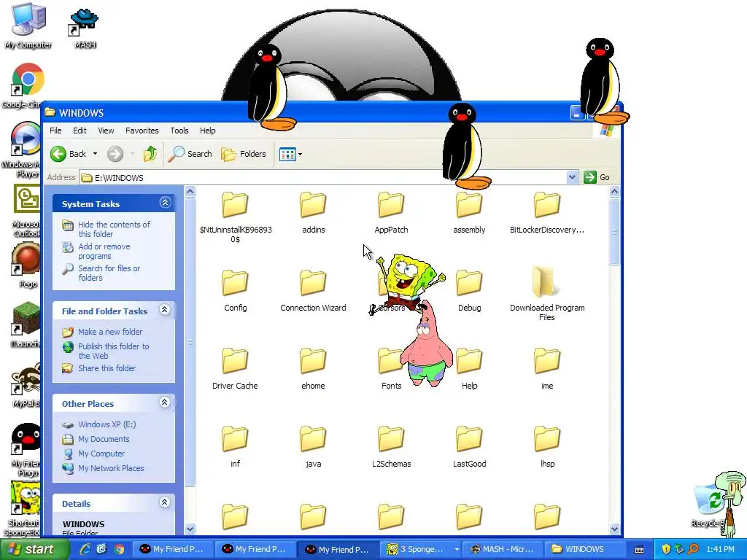Collapse the Other Places panel
Viewport: 747px width, 560px height.
click(x=165, y=402)
